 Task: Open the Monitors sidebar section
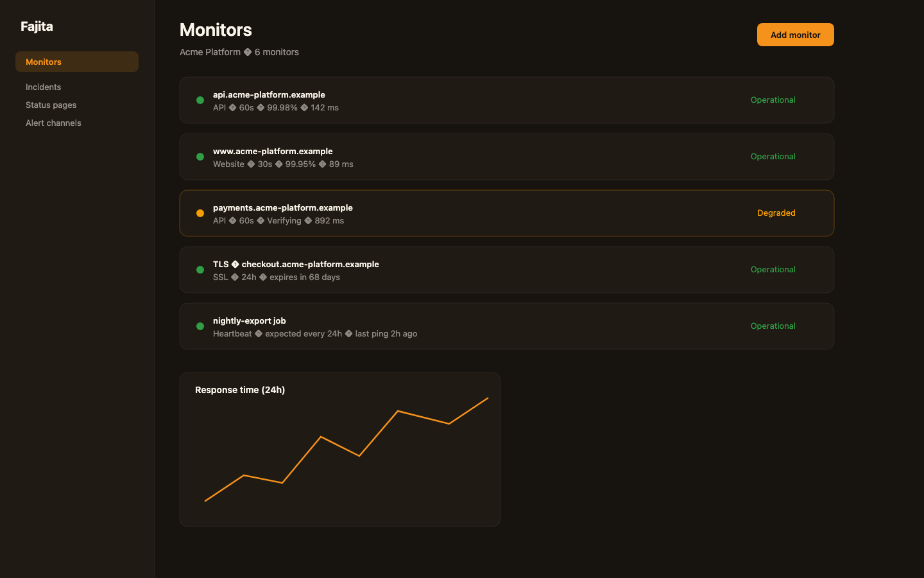coord(77,62)
